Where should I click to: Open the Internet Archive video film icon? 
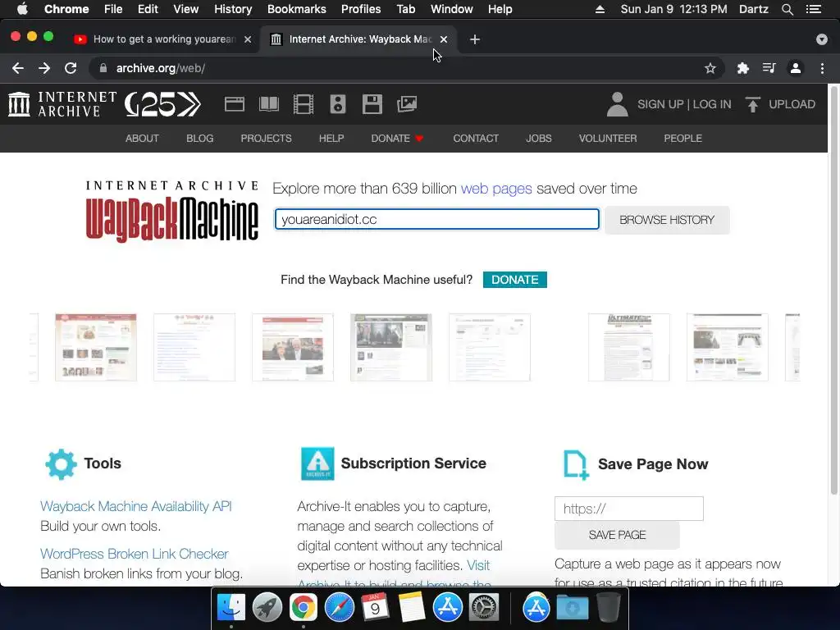click(304, 104)
